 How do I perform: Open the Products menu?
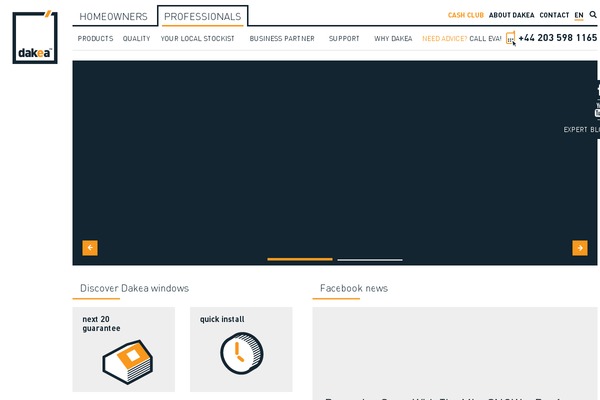[x=95, y=38]
